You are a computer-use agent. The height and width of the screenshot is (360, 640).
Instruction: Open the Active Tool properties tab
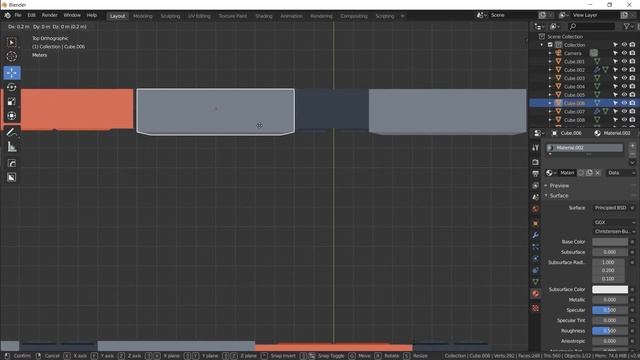click(x=535, y=148)
